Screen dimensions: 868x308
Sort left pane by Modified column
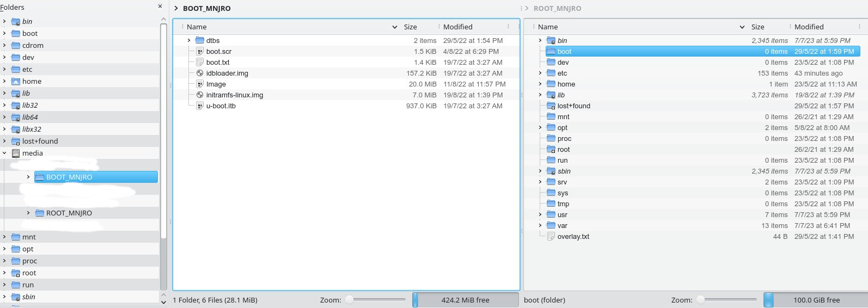click(457, 27)
